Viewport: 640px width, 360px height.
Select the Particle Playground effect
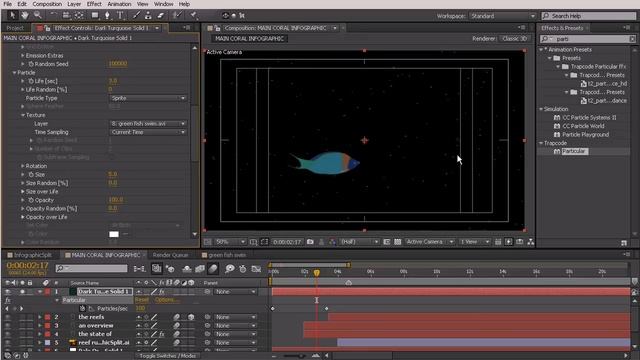pos(585,134)
